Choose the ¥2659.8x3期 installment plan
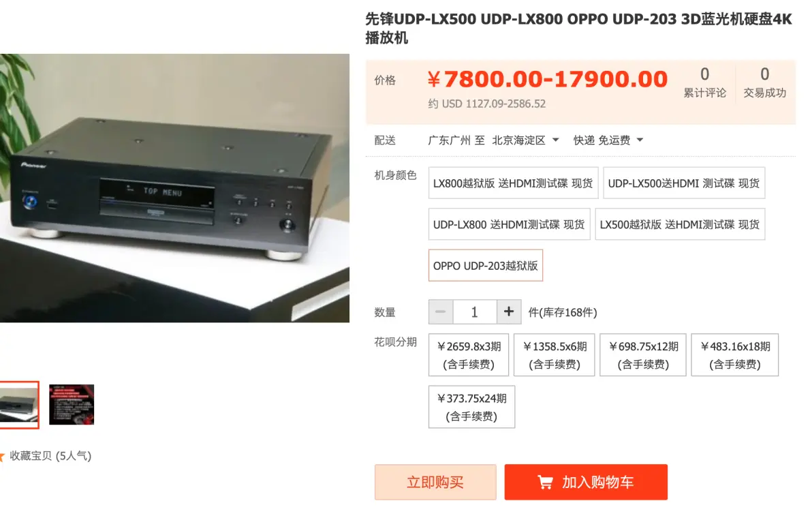 [469, 355]
